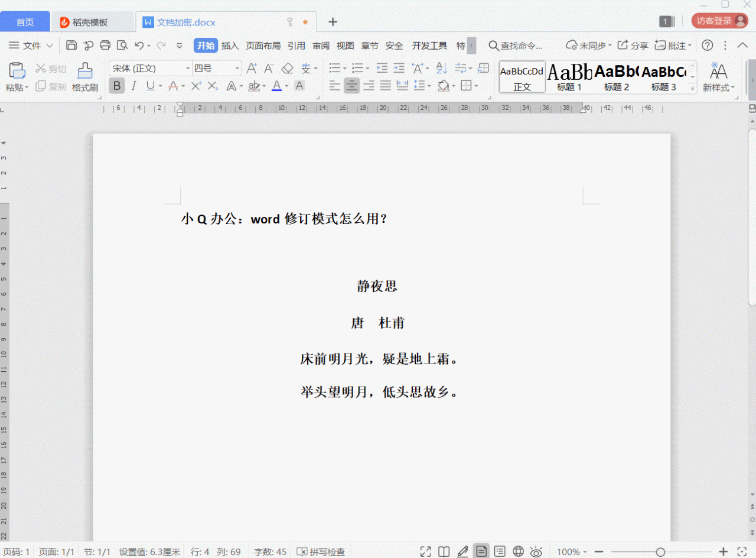Toggle Italic formatting button

tap(133, 86)
